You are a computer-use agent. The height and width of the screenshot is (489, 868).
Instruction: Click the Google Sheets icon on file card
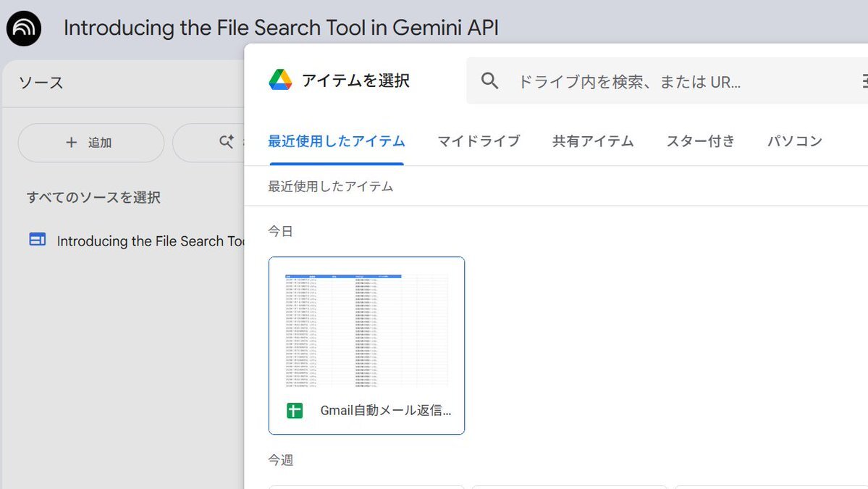coord(295,411)
